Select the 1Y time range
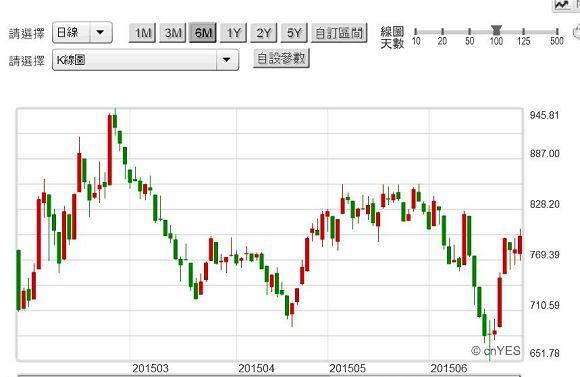The image size is (580, 377). tap(233, 33)
